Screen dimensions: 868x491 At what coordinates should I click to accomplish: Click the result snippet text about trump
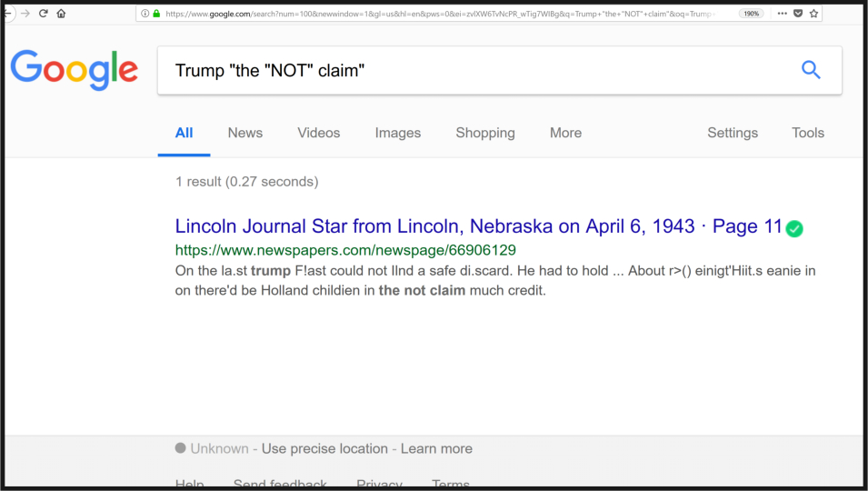click(495, 281)
